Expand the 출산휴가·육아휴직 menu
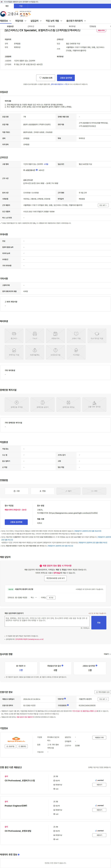Image resolution: width=111 pixels, height=868 pixels. 76,21
